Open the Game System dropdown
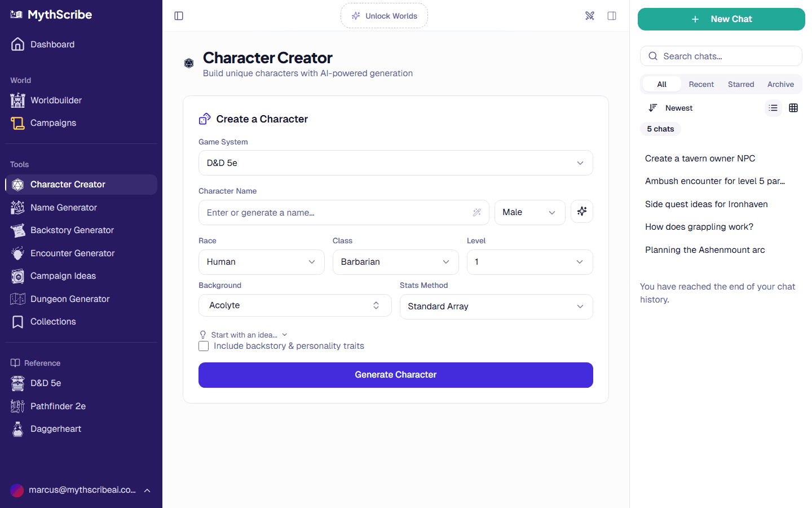812x508 pixels. coord(395,163)
